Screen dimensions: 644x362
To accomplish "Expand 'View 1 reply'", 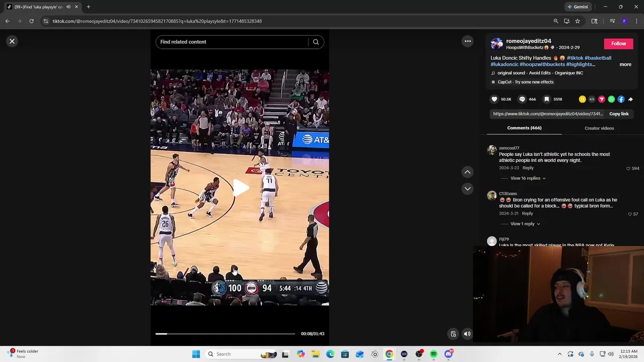I will [x=525, y=224].
